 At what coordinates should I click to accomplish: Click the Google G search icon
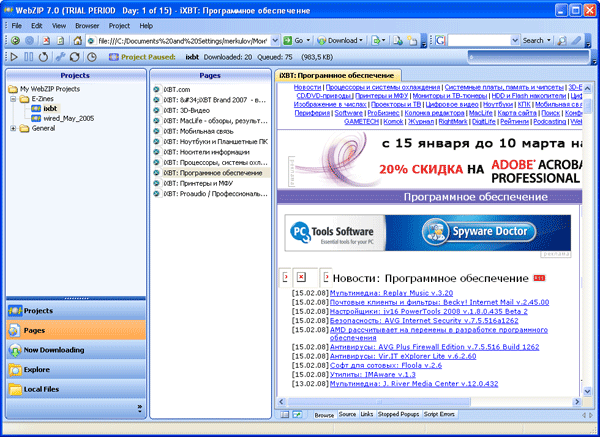pyautogui.click(x=440, y=41)
